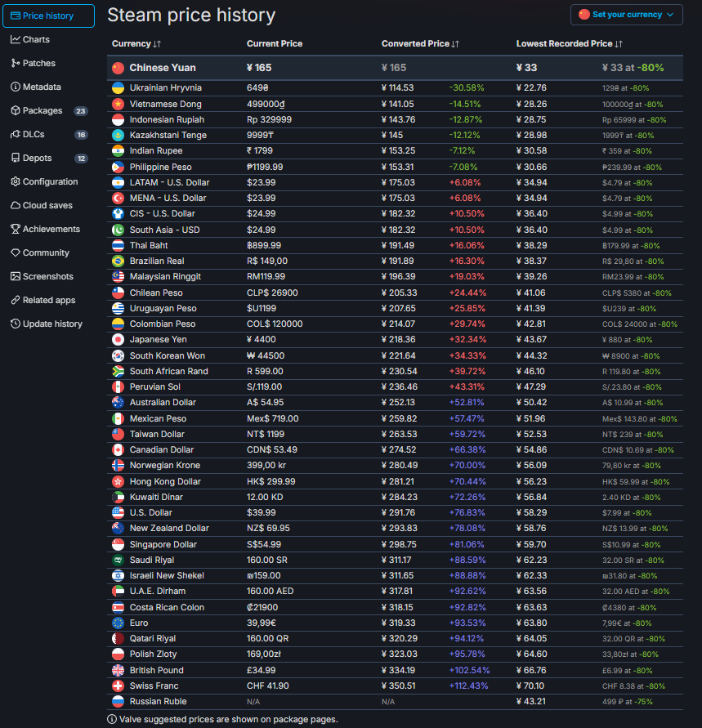Click the Kuwaiti Dinar price 12.00 KD
Image resolution: width=702 pixels, height=728 pixels.
coord(265,497)
